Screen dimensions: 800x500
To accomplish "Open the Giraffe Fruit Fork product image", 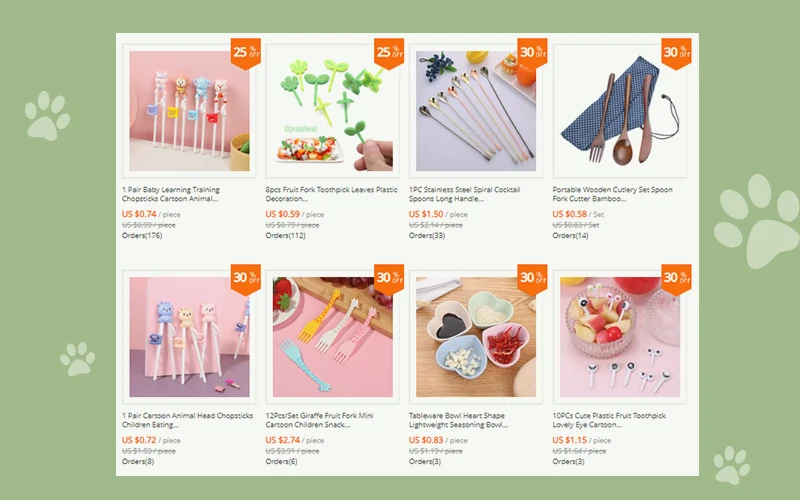I will 333,337.
